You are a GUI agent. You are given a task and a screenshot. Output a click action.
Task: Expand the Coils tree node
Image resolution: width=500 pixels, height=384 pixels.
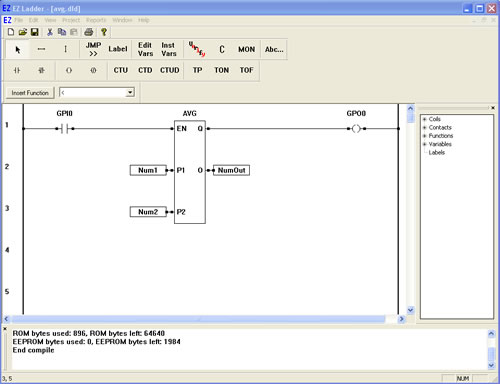coord(425,119)
